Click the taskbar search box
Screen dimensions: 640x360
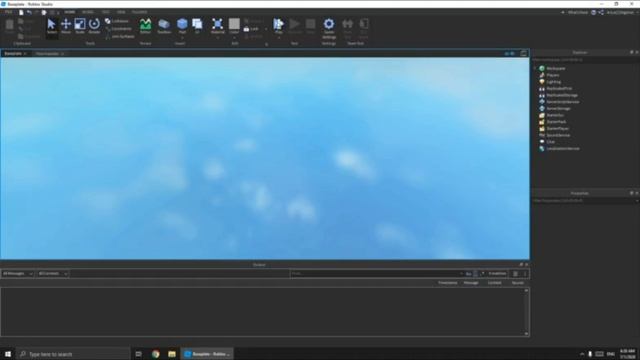pyautogui.click(x=74, y=354)
